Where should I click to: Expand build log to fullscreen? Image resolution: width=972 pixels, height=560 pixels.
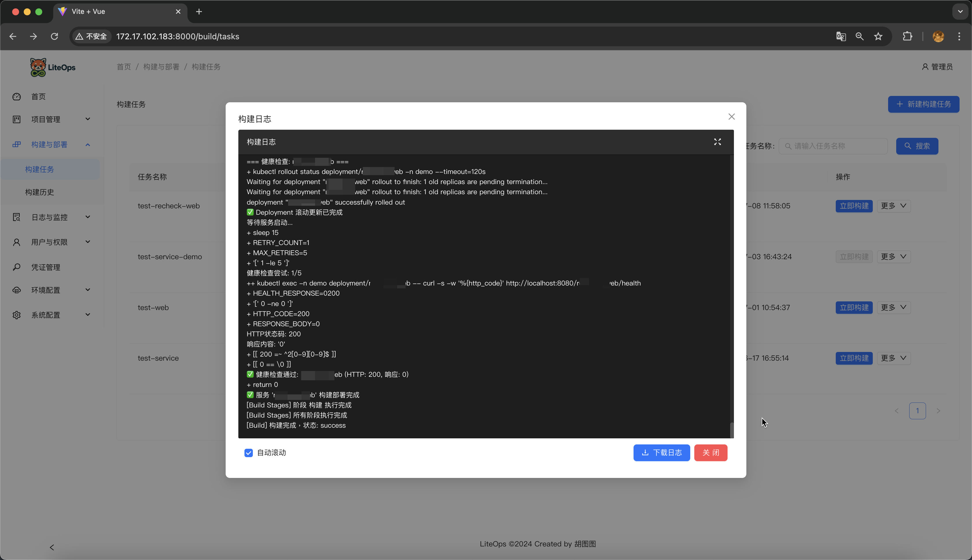[717, 142]
